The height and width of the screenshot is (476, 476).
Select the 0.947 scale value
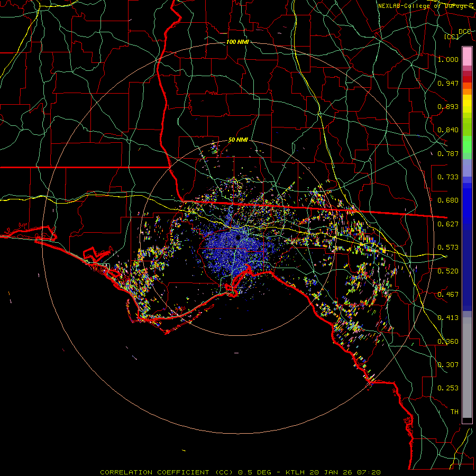tap(448, 83)
